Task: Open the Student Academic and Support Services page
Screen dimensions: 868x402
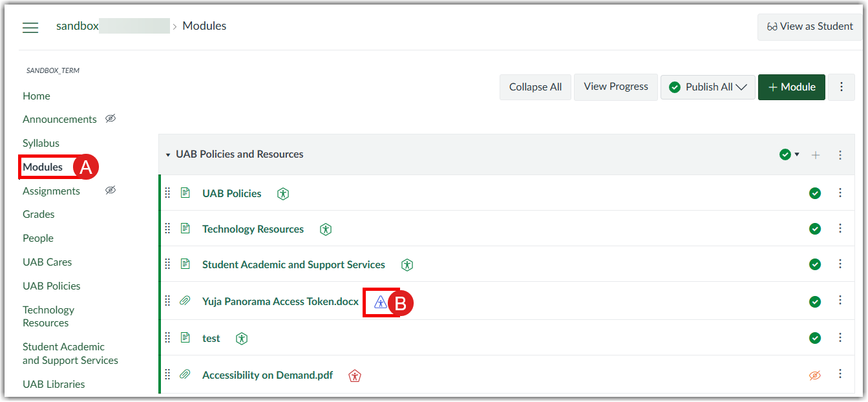Action: 293,265
